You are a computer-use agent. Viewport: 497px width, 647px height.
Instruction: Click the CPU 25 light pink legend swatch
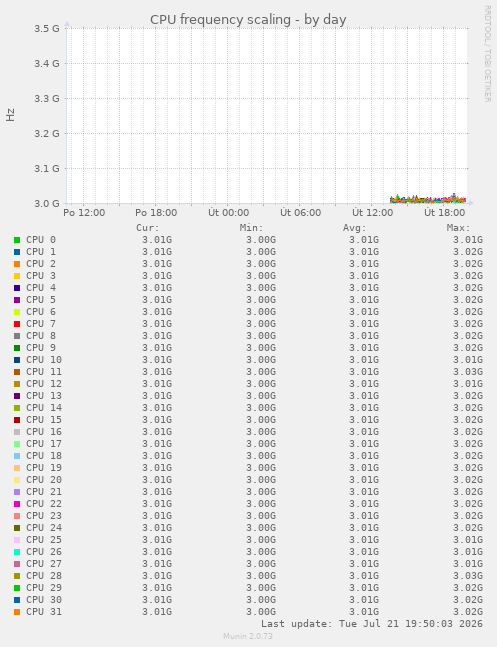tap(17, 540)
